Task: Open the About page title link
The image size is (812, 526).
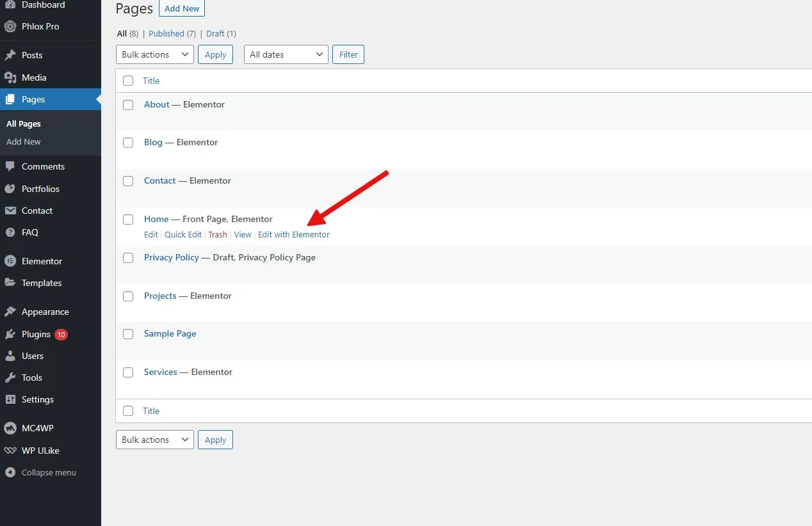Action: point(157,104)
